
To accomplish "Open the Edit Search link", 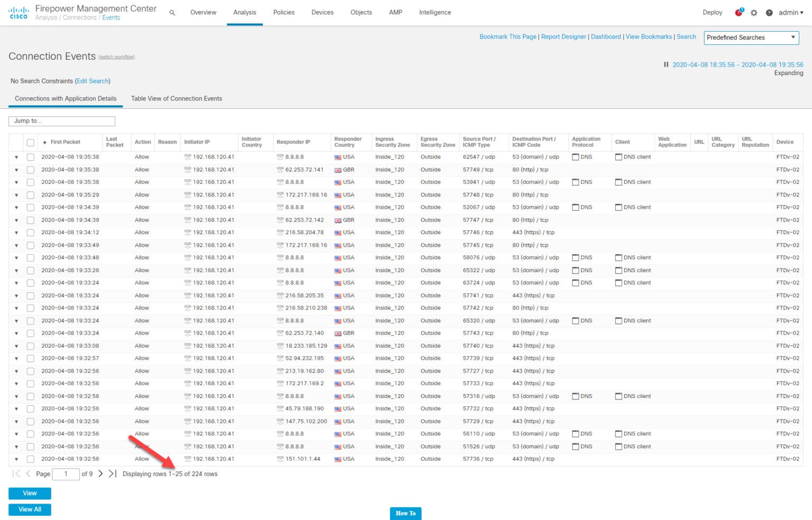I will 93,81.
